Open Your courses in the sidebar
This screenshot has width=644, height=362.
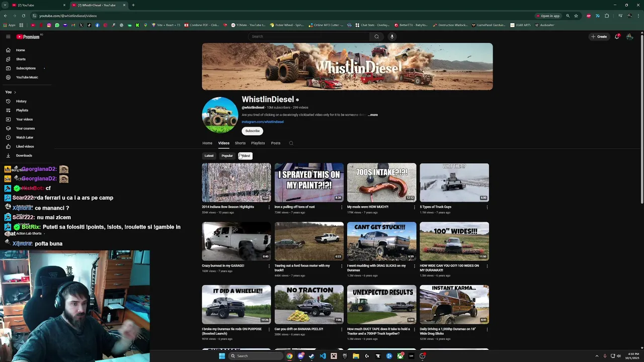(25, 128)
